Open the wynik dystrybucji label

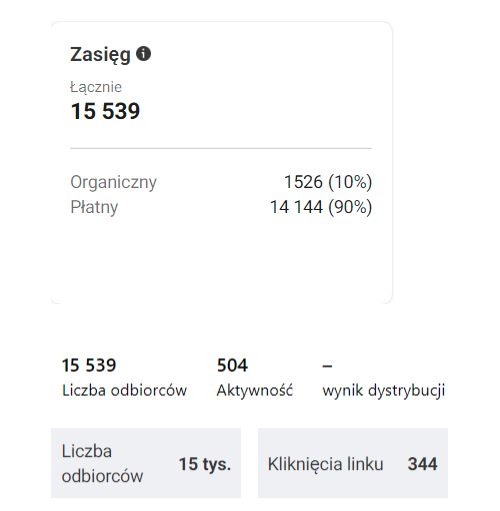pos(384,390)
